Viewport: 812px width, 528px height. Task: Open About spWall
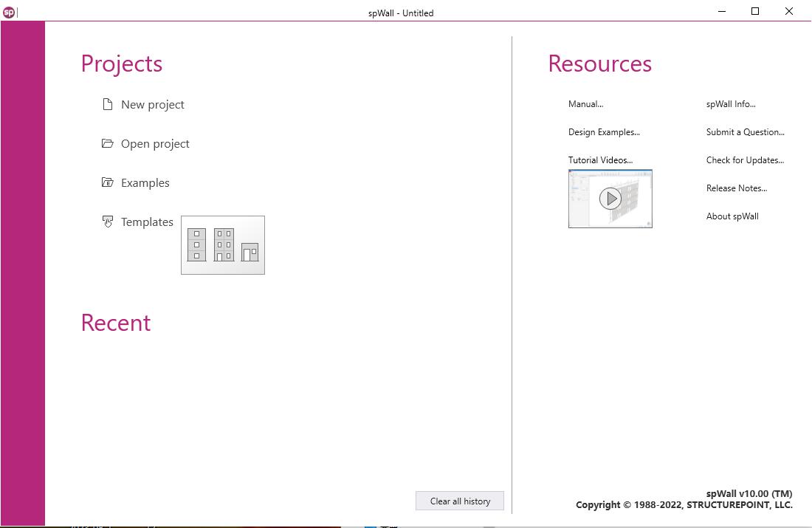tap(732, 216)
